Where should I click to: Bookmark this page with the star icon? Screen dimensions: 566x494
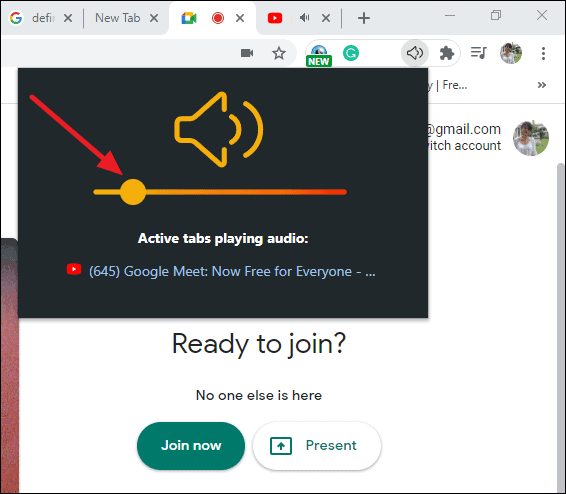279,53
